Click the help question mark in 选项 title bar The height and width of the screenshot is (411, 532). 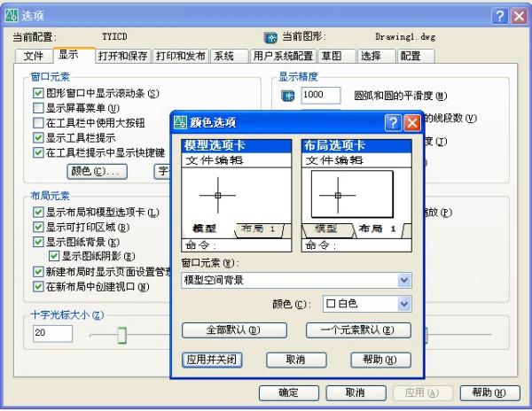(499, 15)
